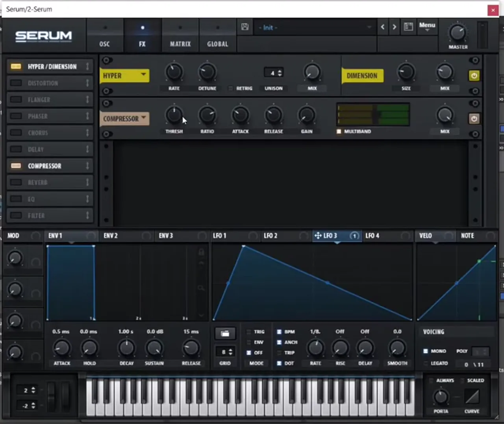Enable Reverb in FX list
This screenshot has height=424, width=504.
coord(16,182)
